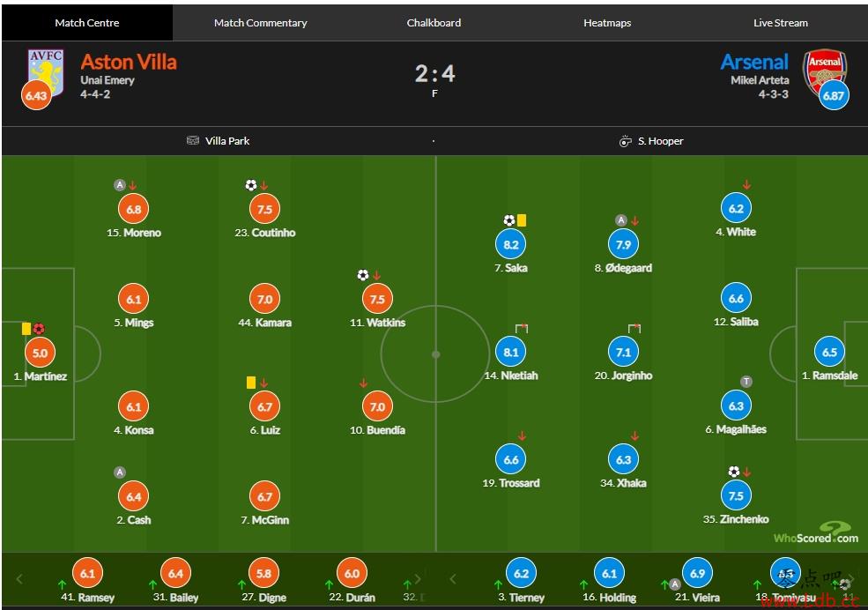
Task: Show next Aston Villa substitutes
Action: [418, 579]
